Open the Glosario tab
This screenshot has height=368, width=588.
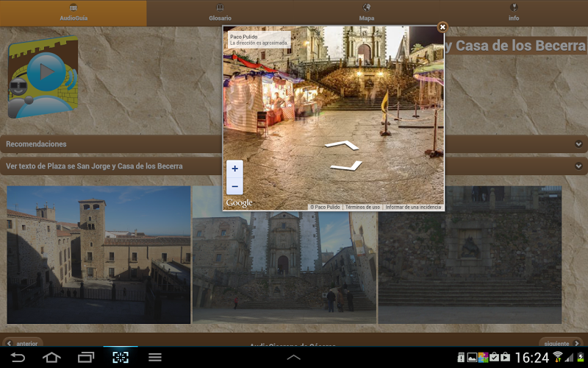[x=220, y=13]
